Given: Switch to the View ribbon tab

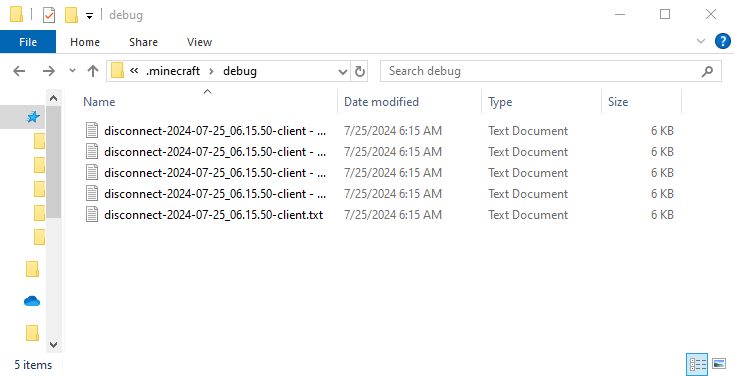Looking at the screenshot, I should (x=199, y=42).
